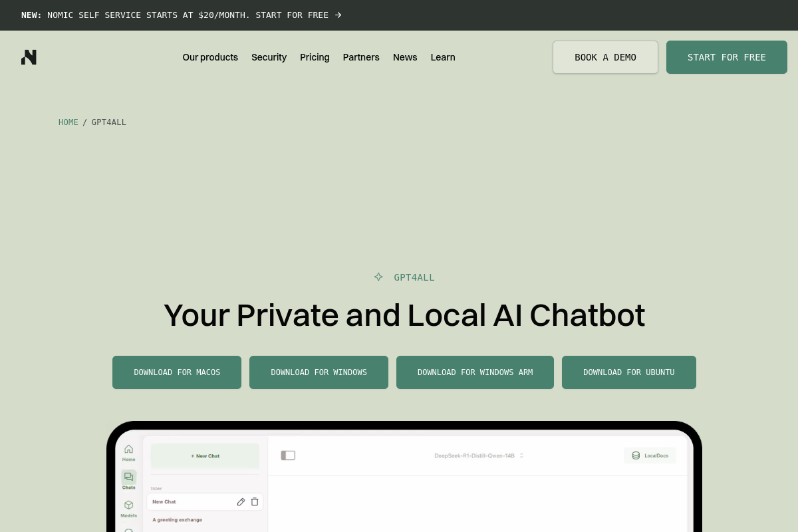
Task: Open the DeepSeek-R1-Distill-Qwen-14B model selector
Action: pyautogui.click(x=479, y=456)
